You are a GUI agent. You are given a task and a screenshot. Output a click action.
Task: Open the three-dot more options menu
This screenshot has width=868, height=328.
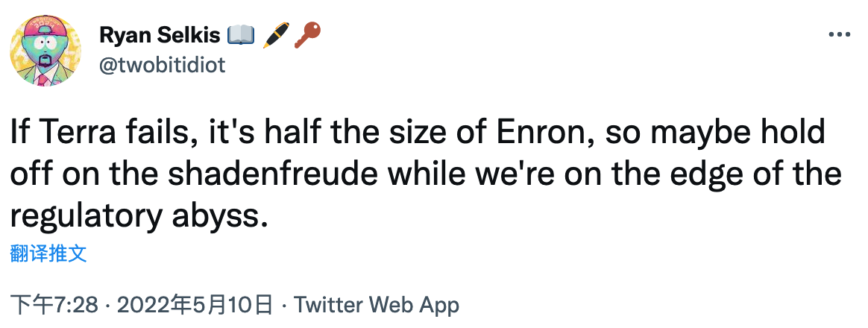pos(839,34)
